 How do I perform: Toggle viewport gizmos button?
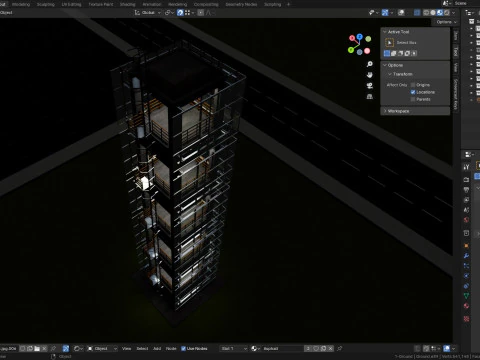coord(385,13)
